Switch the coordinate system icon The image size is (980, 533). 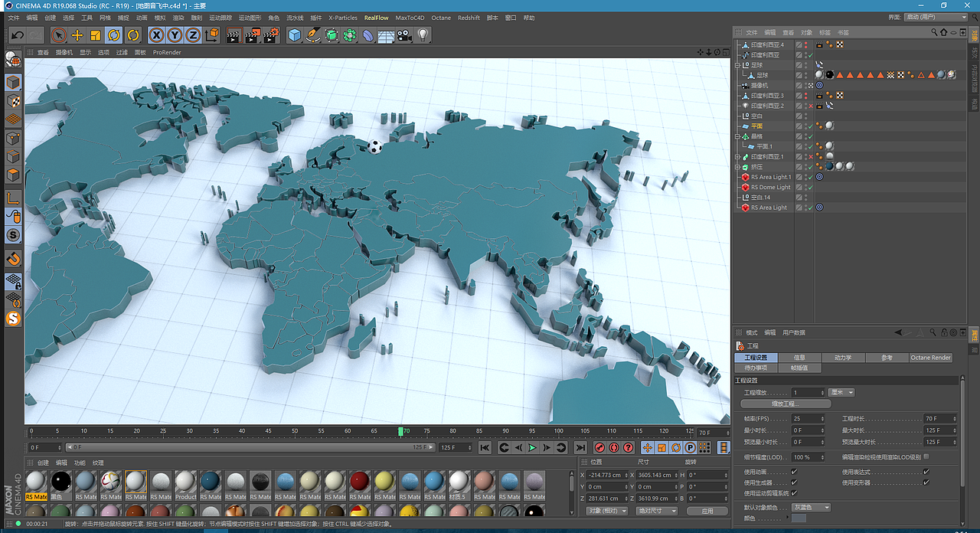click(x=212, y=35)
